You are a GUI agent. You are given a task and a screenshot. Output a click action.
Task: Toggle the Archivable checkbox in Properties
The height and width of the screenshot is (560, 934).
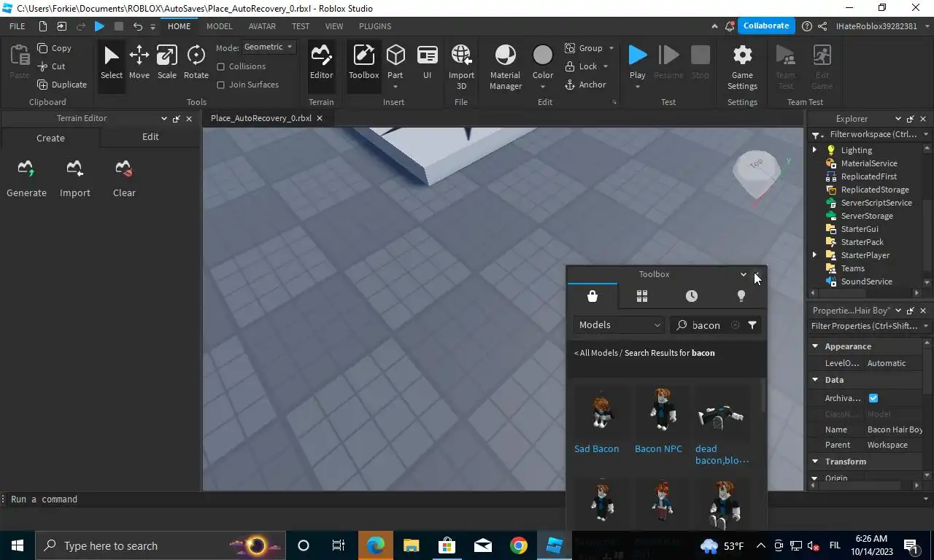point(873,398)
